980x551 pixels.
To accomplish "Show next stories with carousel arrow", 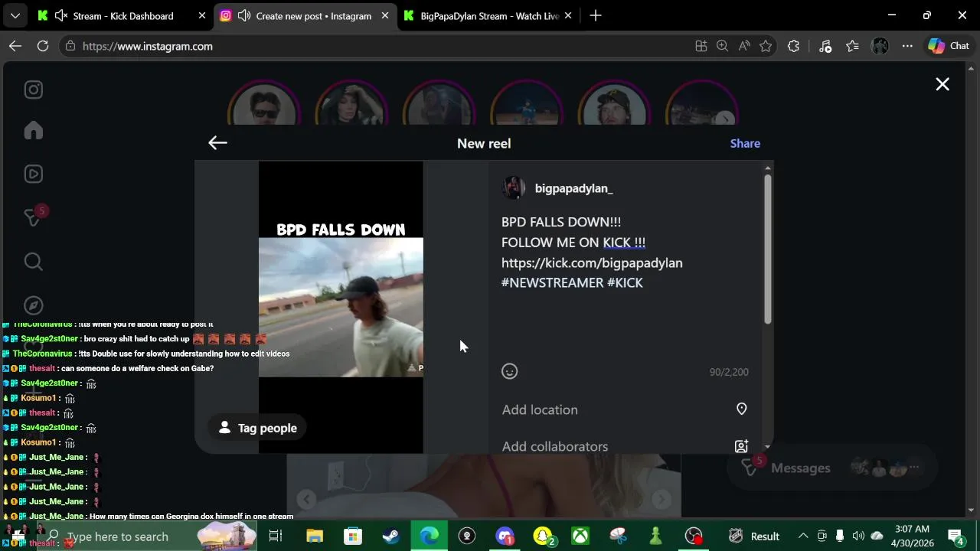I will pos(724,119).
